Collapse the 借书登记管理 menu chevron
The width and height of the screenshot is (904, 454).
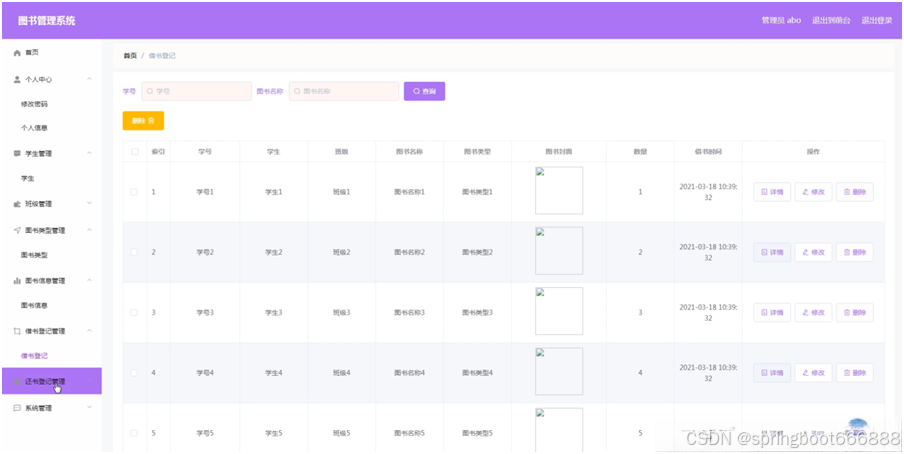click(x=89, y=331)
